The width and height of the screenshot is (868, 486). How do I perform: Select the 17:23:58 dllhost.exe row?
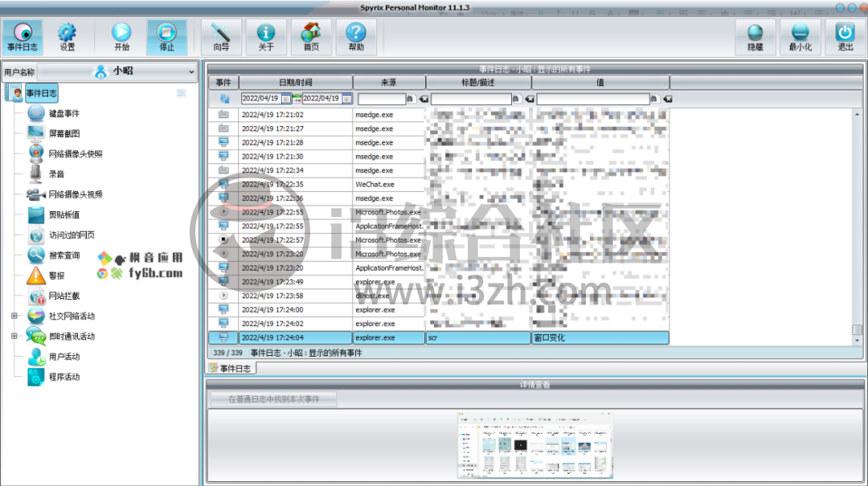[439, 296]
